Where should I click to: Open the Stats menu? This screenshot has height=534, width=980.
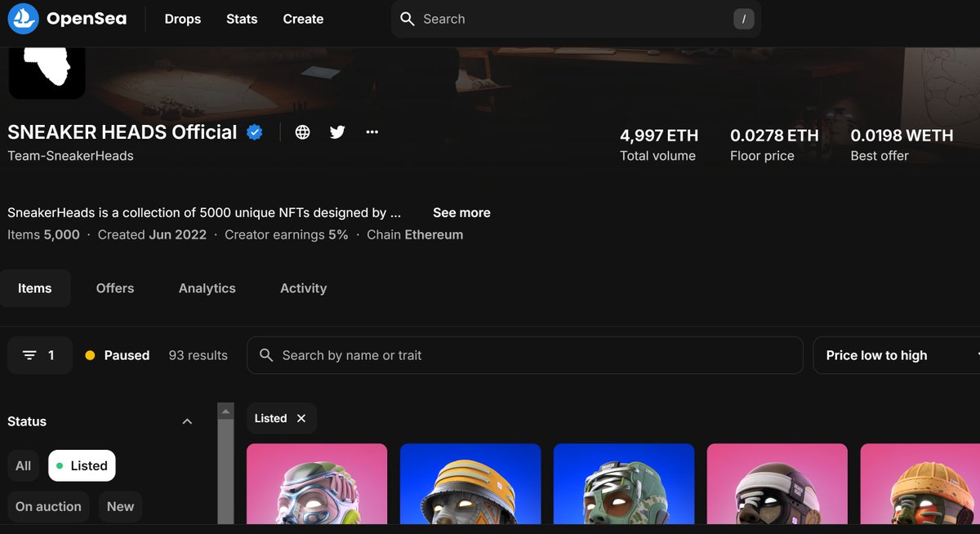click(x=242, y=19)
